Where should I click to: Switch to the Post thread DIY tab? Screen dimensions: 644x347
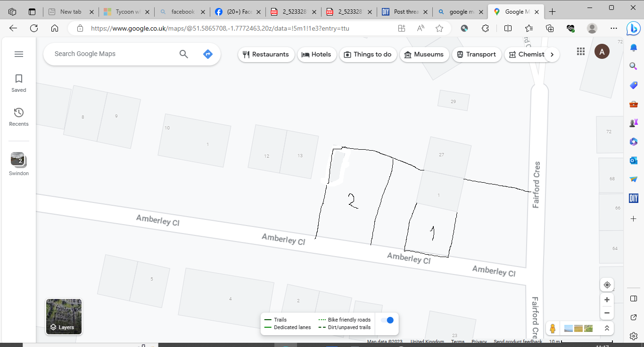[x=404, y=12]
